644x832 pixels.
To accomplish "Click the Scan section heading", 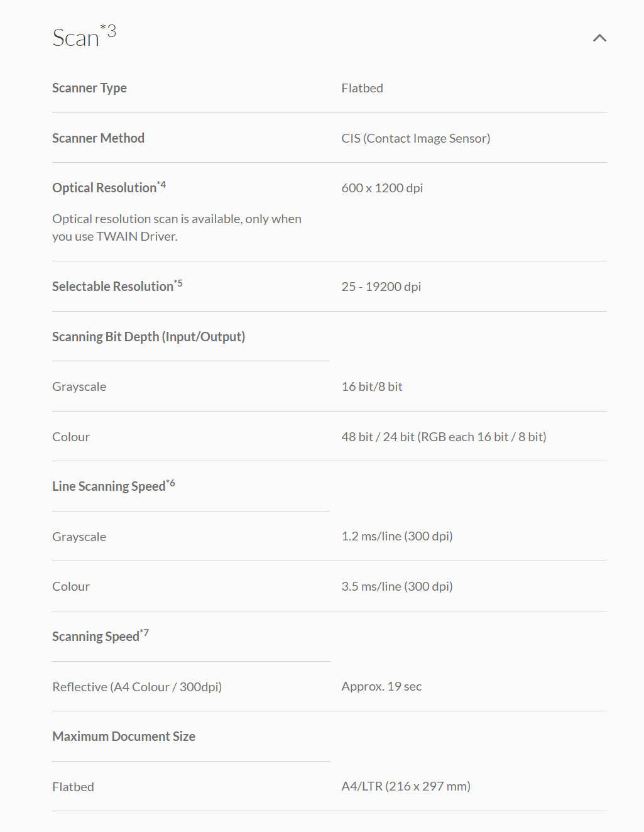I will point(76,38).
